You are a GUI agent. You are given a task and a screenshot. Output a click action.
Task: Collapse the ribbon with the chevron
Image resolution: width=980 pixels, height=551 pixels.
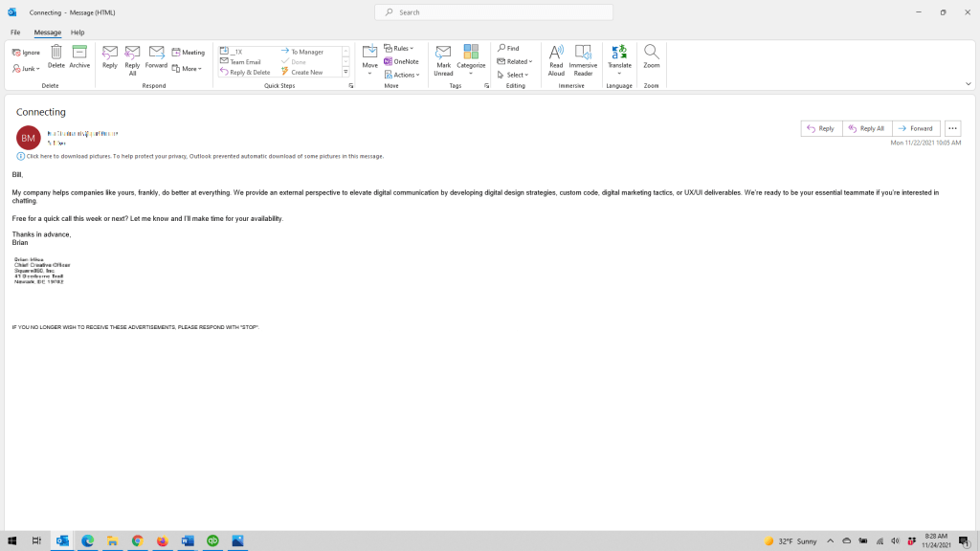pyautogui.click(x=968, y=84)
